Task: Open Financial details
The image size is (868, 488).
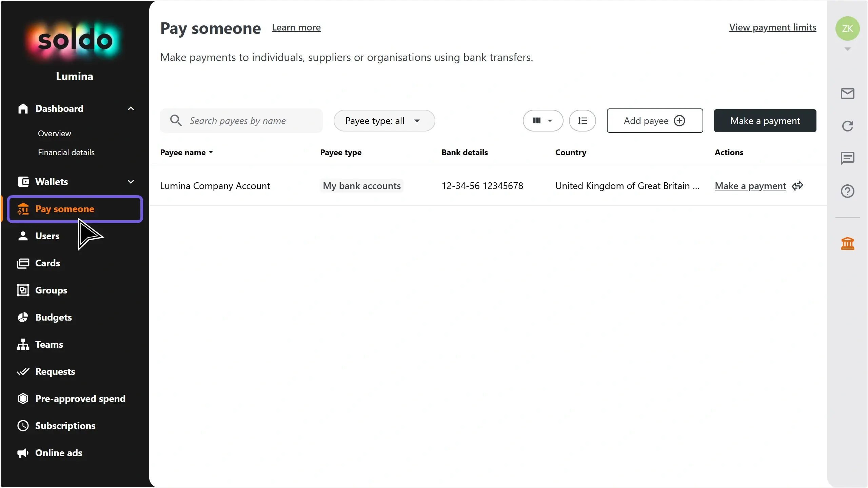Action: 66,152
